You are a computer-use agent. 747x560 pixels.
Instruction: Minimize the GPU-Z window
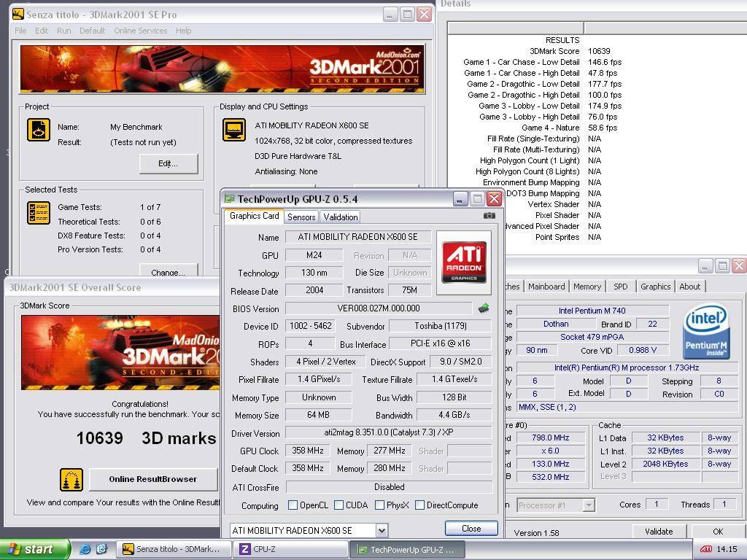(x=460, y=198)
